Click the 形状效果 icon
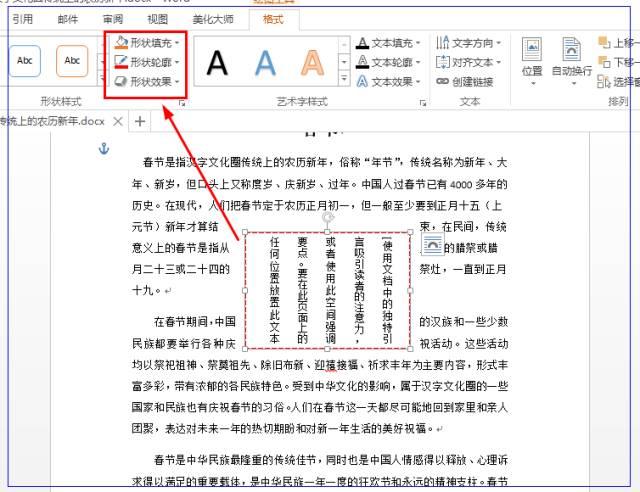Image resolution: width=640 pixels, height=492 pixels. point(121,81)
